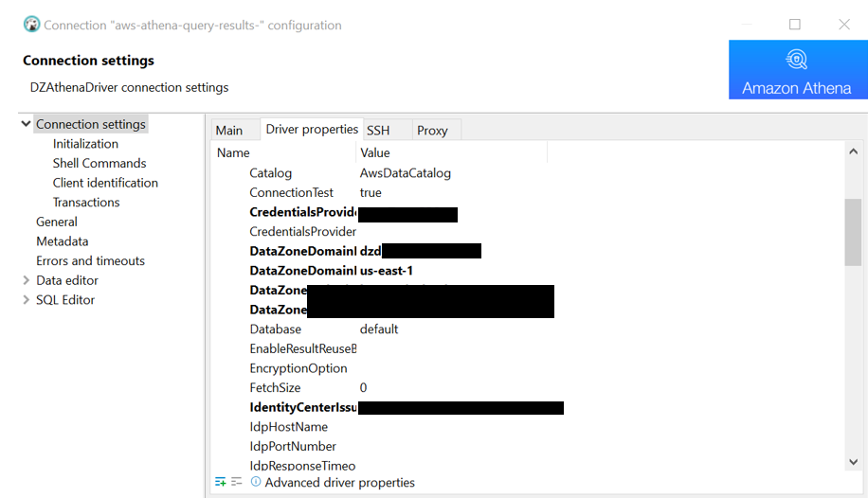The image size is (868, 498).
Task: Click the dzd DataZone domain value
Action: (x=371, y=251)
